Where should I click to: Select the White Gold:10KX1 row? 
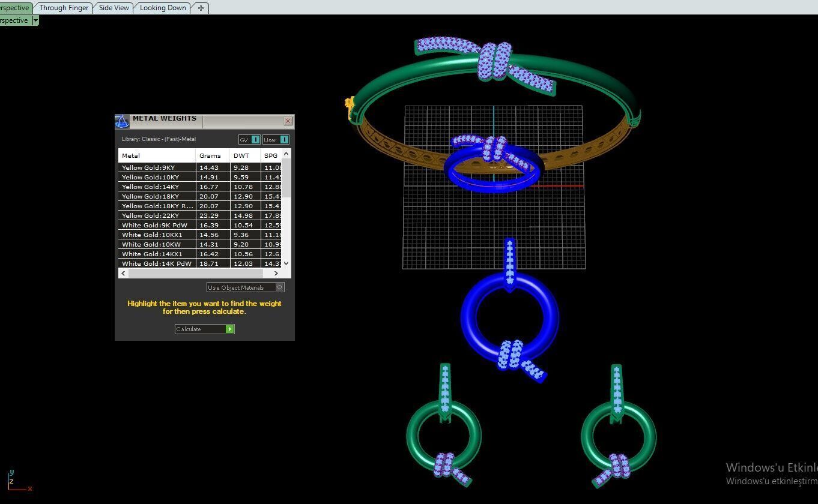point(200,235)
